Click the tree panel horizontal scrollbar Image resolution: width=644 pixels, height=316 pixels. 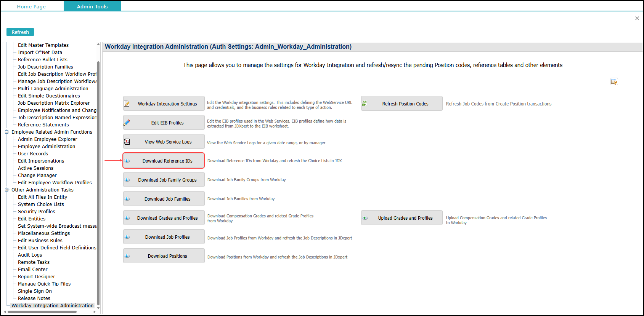click(42, 312)
